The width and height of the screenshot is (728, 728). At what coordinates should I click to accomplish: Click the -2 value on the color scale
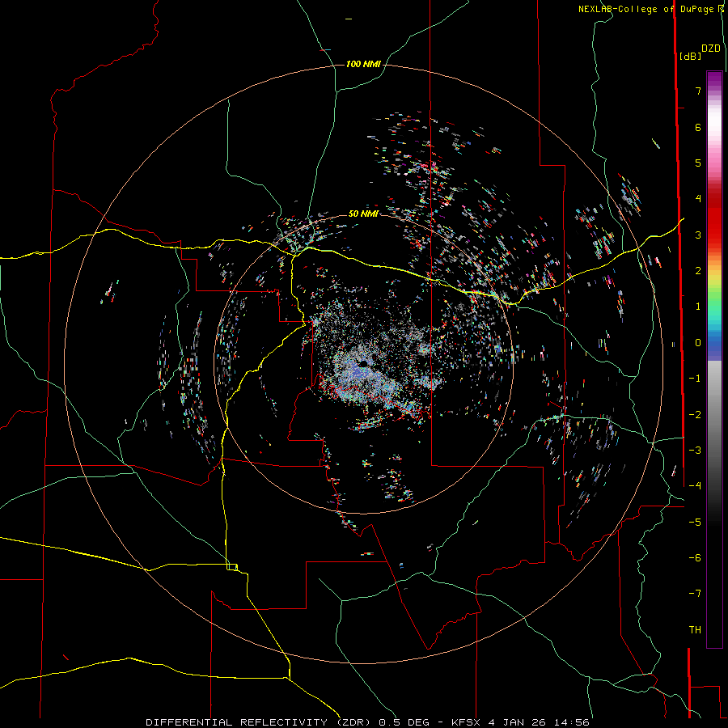[695, 415]
